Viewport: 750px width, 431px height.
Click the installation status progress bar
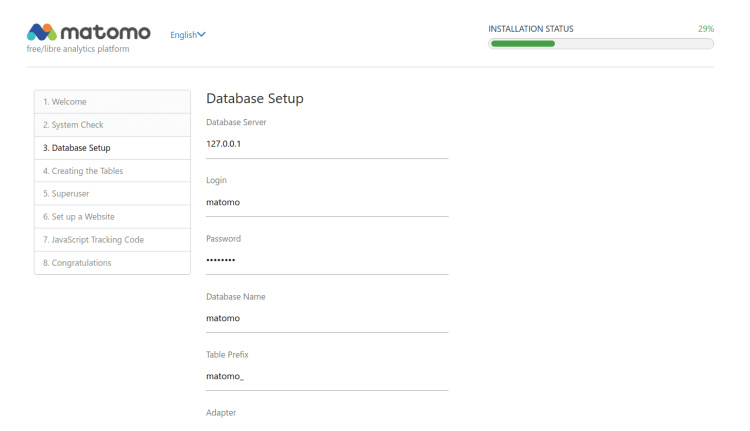(601, 44)
